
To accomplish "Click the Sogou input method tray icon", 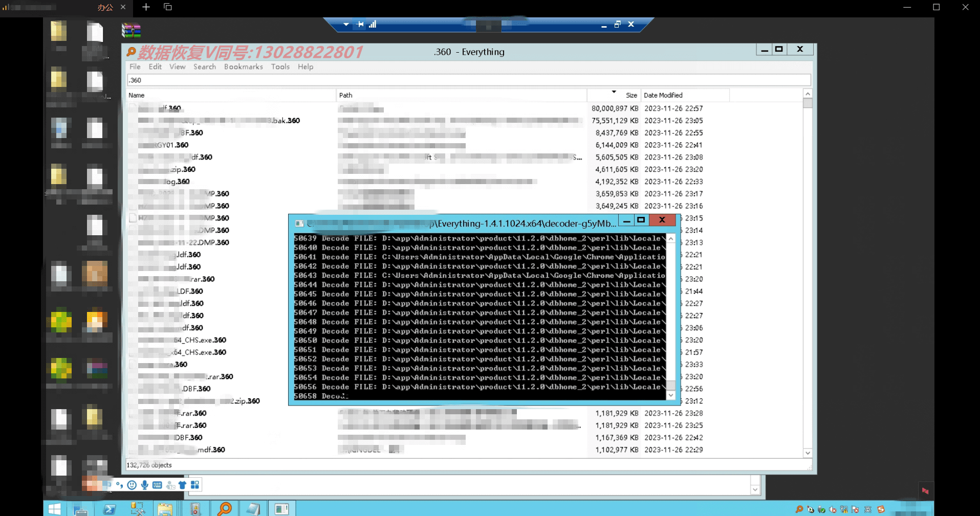I will point(881,509).
